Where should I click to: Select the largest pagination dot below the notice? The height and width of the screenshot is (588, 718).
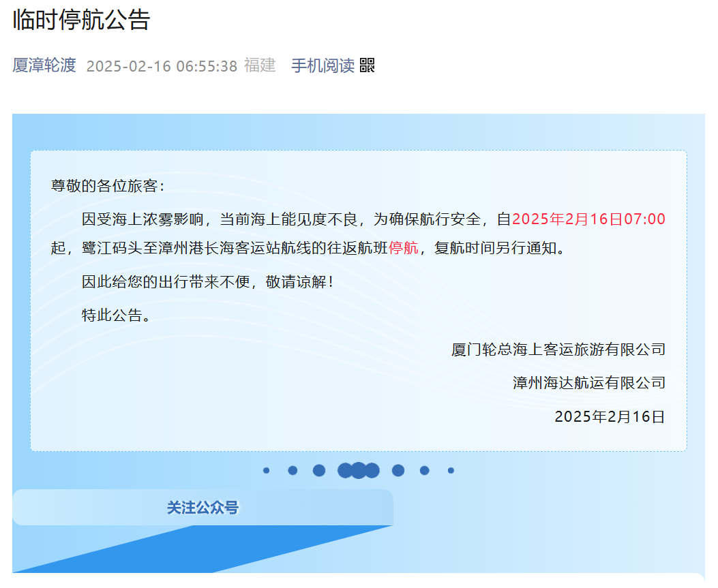tap(358, 470)
